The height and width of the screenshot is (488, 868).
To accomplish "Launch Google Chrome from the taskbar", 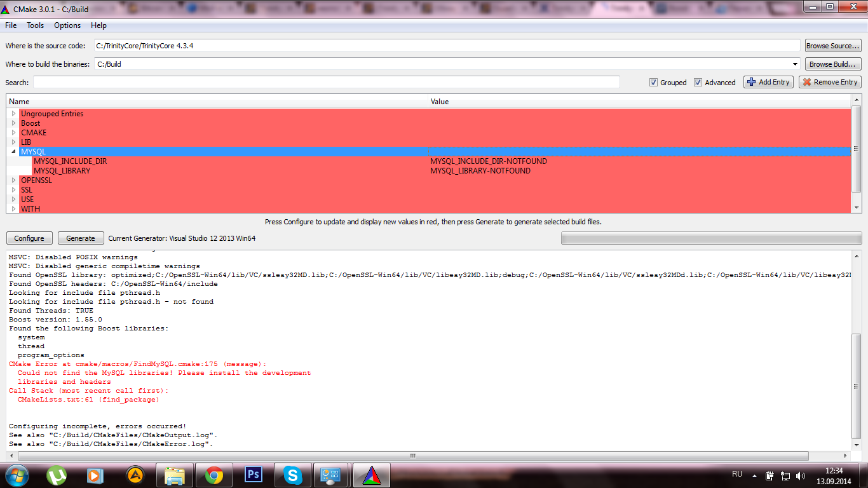I will tap(214, 475).
